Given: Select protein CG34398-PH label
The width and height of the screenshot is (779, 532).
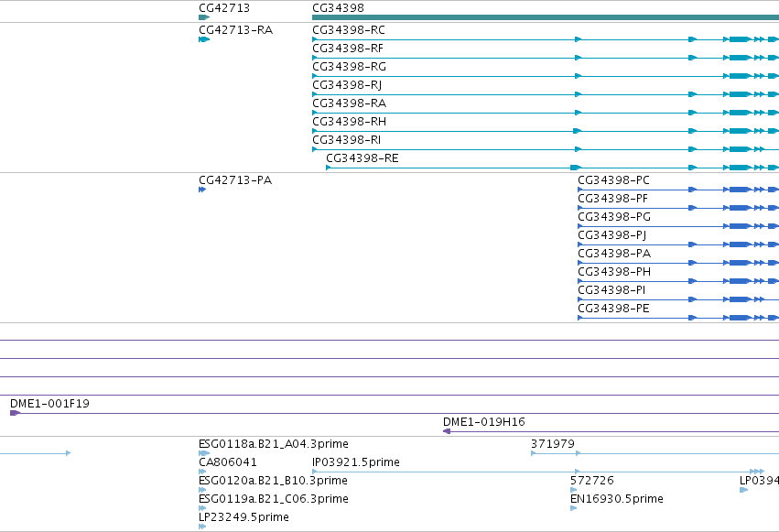Looking at the screenshot, I should [x=614, y=272].
